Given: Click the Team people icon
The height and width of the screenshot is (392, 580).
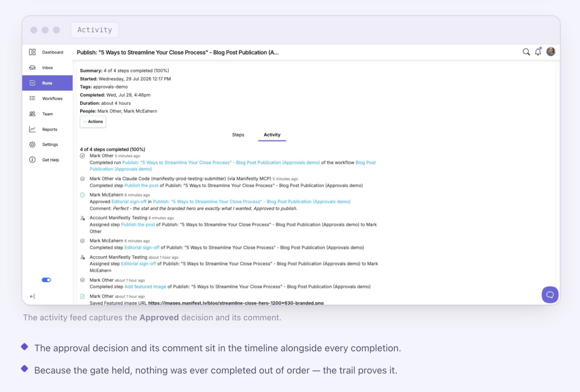Looking at the screenshot, I should pos(32,114).
